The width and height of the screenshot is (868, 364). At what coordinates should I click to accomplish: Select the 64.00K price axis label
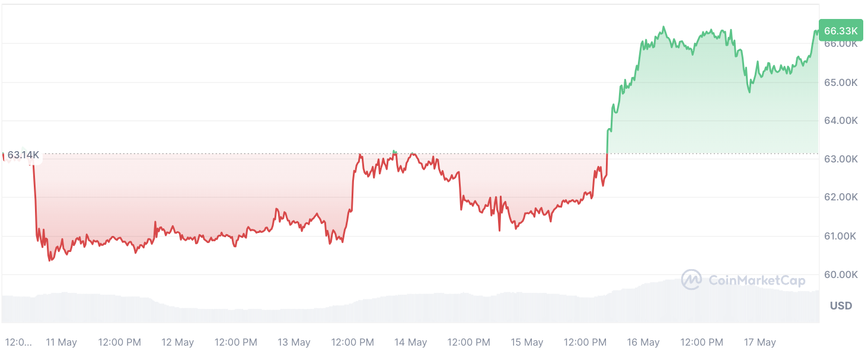[x=841, y=121]
